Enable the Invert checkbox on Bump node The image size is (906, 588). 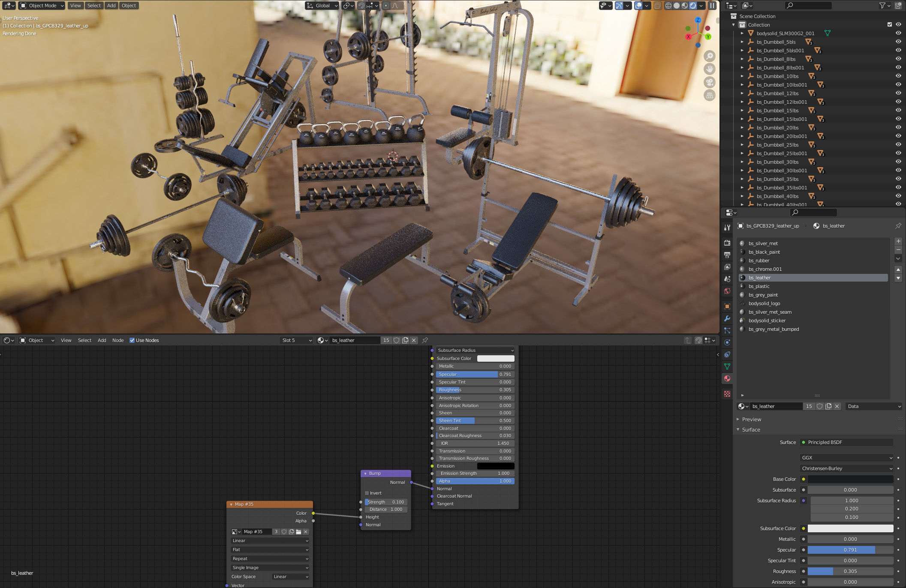coord(367,493)
